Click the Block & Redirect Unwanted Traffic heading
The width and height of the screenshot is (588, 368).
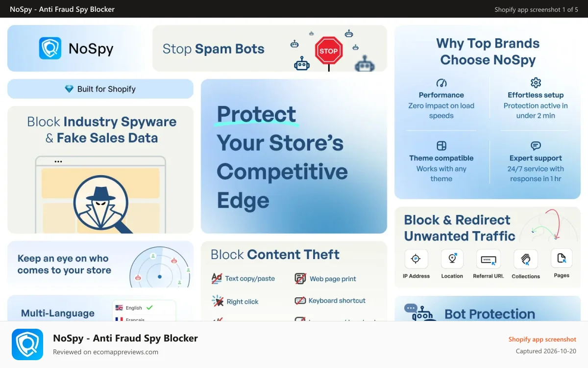pyautogui.click(x=460, y=228)
